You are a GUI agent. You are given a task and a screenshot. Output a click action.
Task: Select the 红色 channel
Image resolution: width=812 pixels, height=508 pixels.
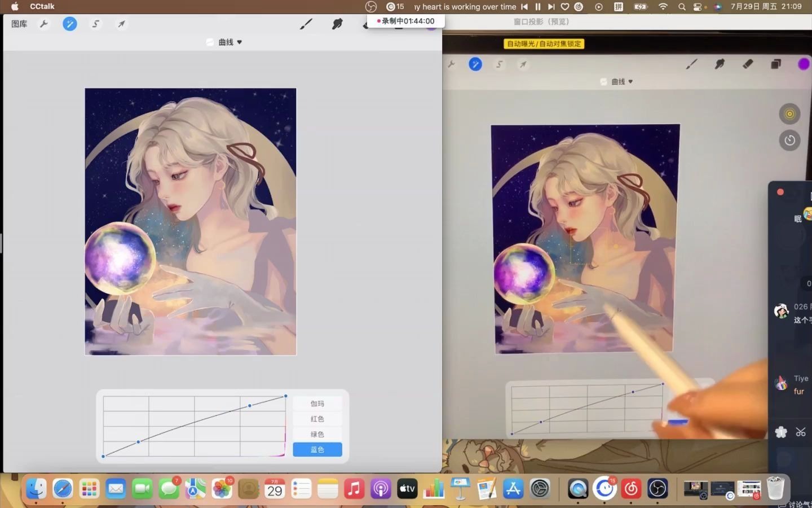pyautogui.click(x=317, y=419)
